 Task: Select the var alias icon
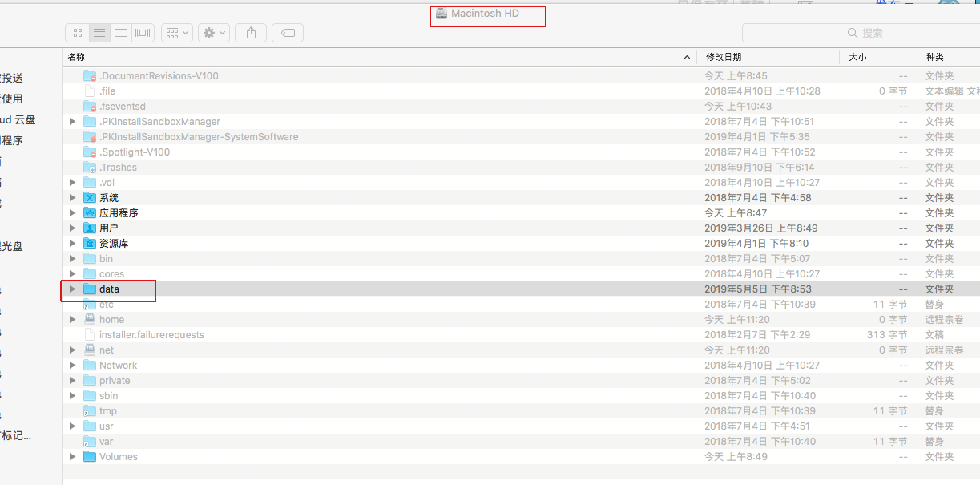point(90,442)
